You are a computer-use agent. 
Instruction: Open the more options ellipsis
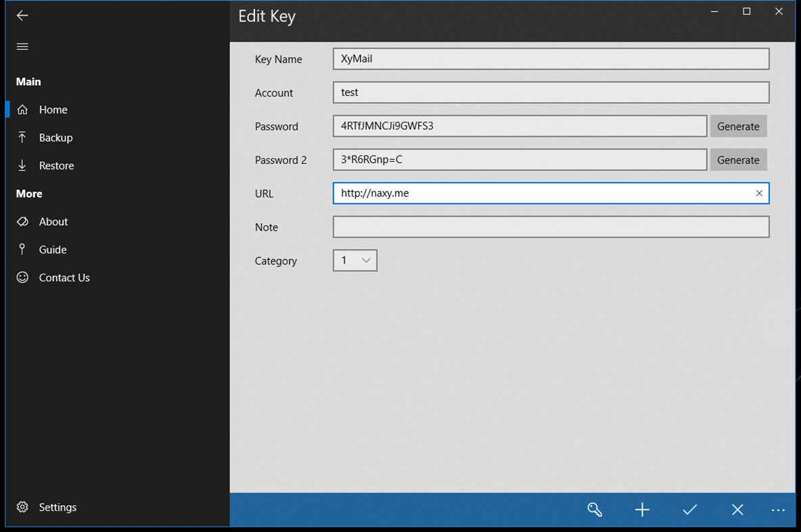(x=778, y=510)
